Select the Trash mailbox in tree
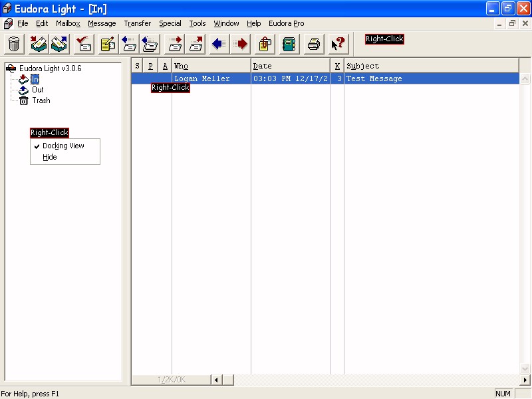Screen dimensions: 532x399 tap(41, 100)
